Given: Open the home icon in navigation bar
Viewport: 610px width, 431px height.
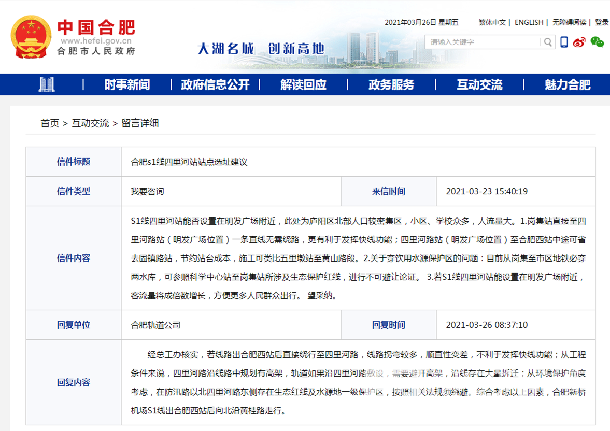Looking at the screenshot, I should 46,84.
